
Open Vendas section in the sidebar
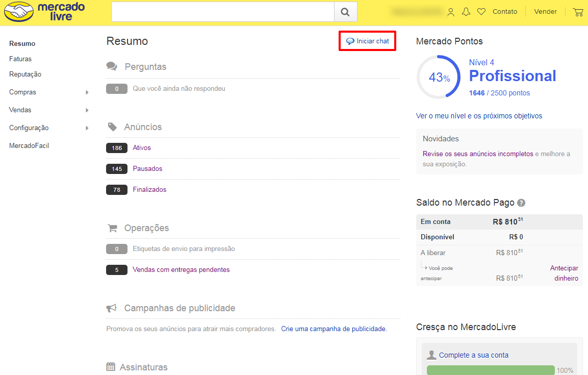(x=20, y=110)
